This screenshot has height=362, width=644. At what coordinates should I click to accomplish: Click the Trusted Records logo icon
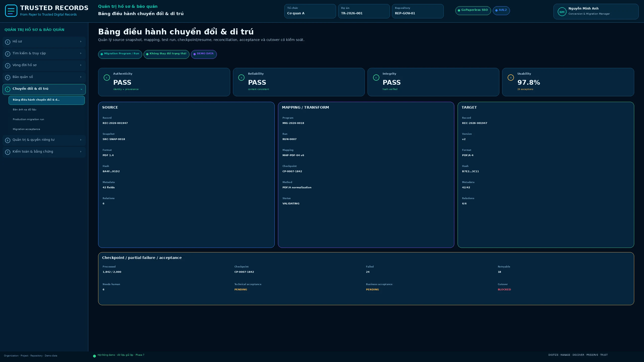11,11
